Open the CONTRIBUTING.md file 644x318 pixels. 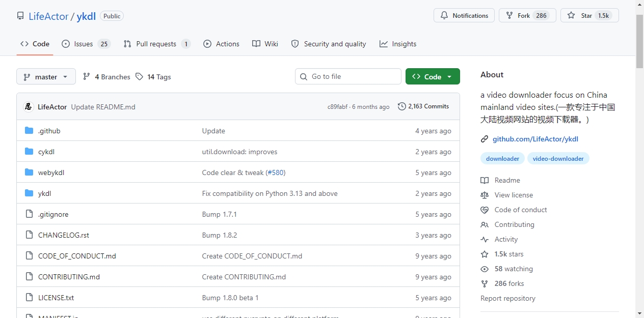tap(69, 277)
